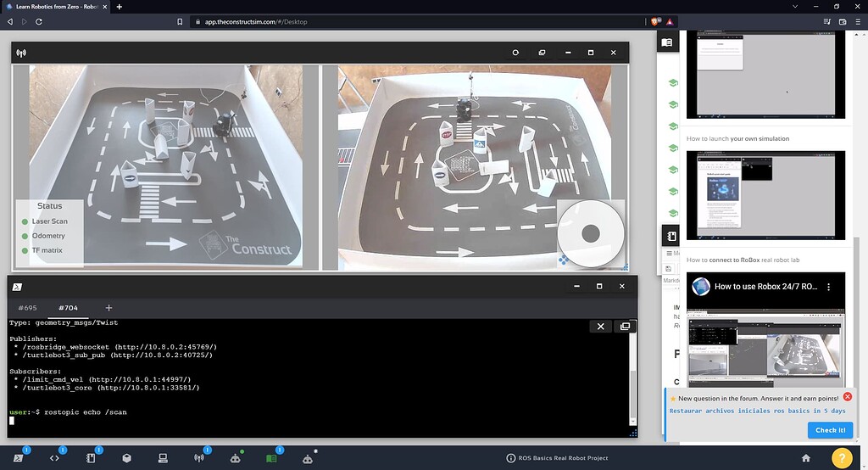Open the playlist icon in browser toolbar
Viewport: 868px width, 470px height.
click(x=827, y=21)
